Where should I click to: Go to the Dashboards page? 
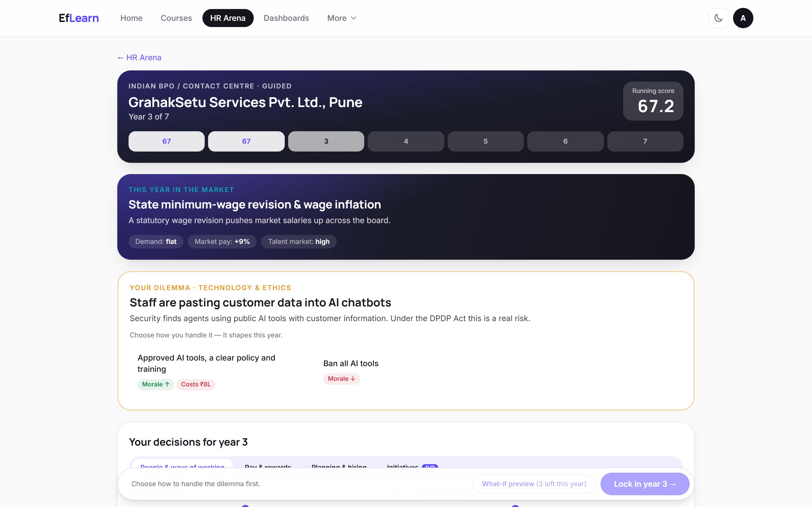pyautogui.click(x=286, y=18)
